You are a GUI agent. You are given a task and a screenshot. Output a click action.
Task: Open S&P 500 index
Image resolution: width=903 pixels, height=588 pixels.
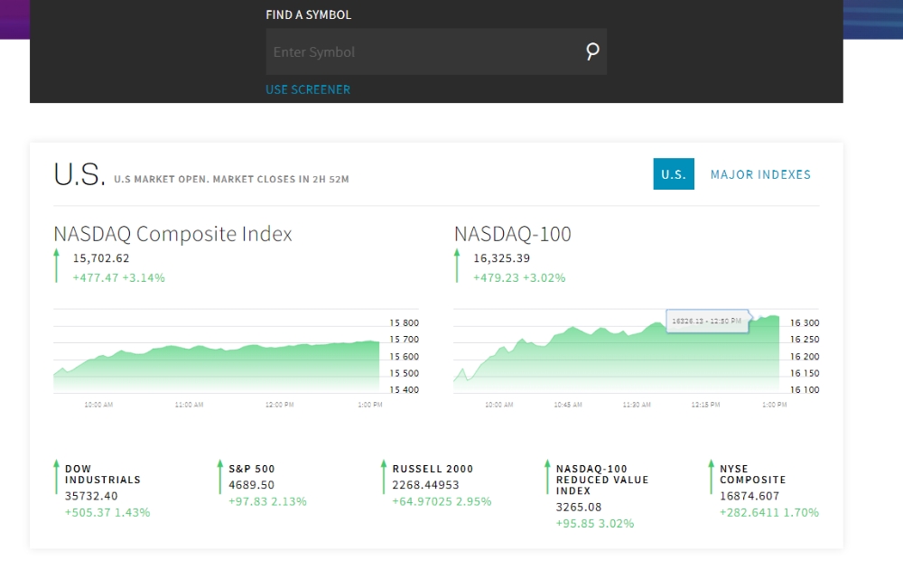coord(252,469)
